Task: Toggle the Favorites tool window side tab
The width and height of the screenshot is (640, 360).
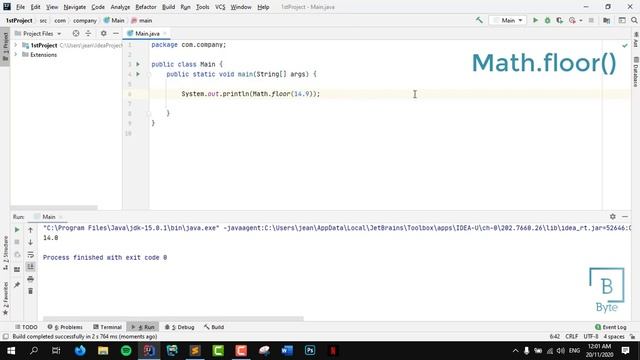Action: pyautogui.click(x=5, y=298)
